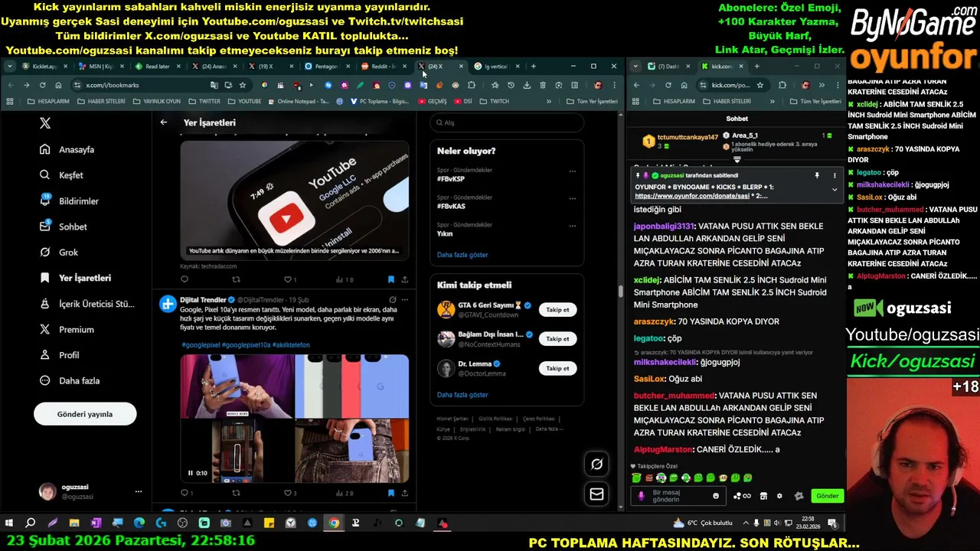
Task: Open Anasayfa in the X sidebar
Action: pyautogui.click(x=67, y=149)
